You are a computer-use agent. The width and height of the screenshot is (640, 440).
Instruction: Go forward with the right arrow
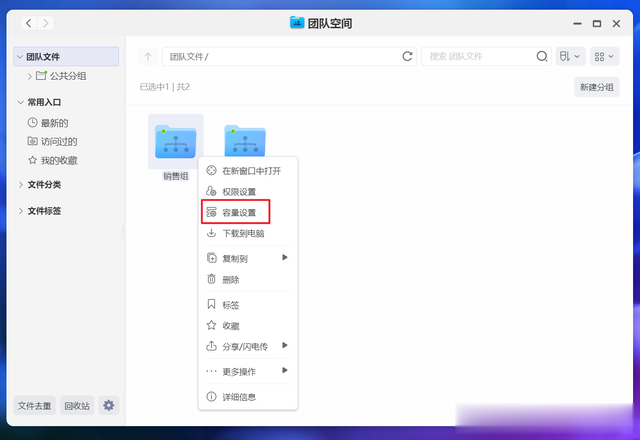[x=46, y=23]
